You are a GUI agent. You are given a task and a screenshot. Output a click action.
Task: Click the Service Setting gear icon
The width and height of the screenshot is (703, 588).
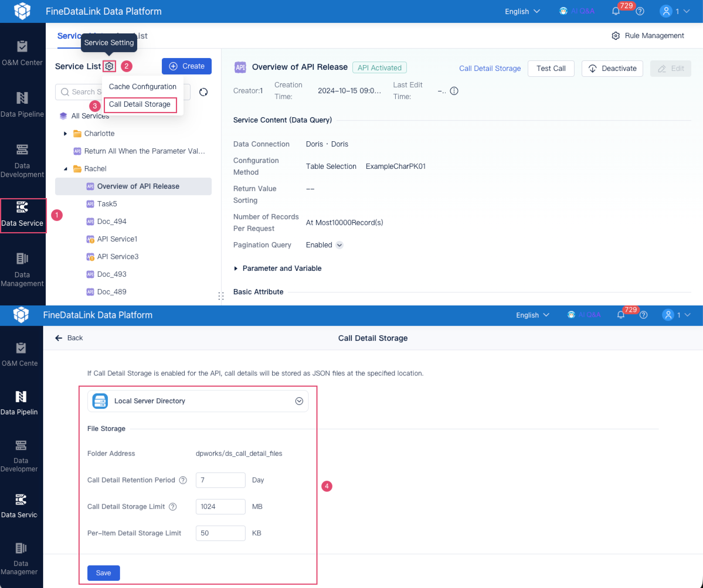point(109,66)
